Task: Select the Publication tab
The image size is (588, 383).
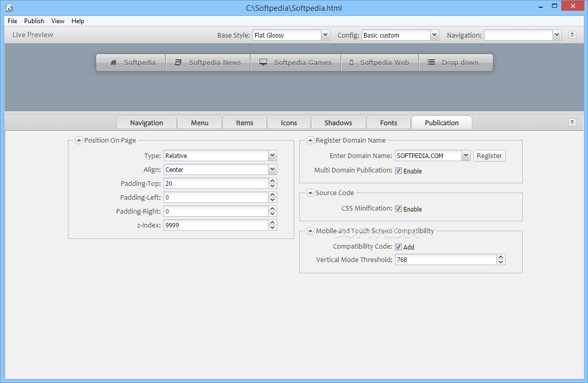Action: click(442, 123)
